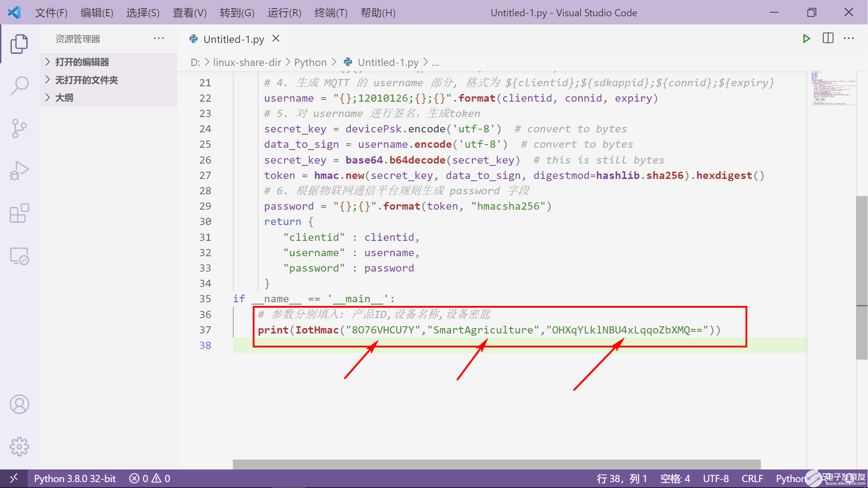Image resolution: width=868 pixels, height=488 pixels.
Task: Open editor More Actions ellipsis
Action: click(849, 38)
